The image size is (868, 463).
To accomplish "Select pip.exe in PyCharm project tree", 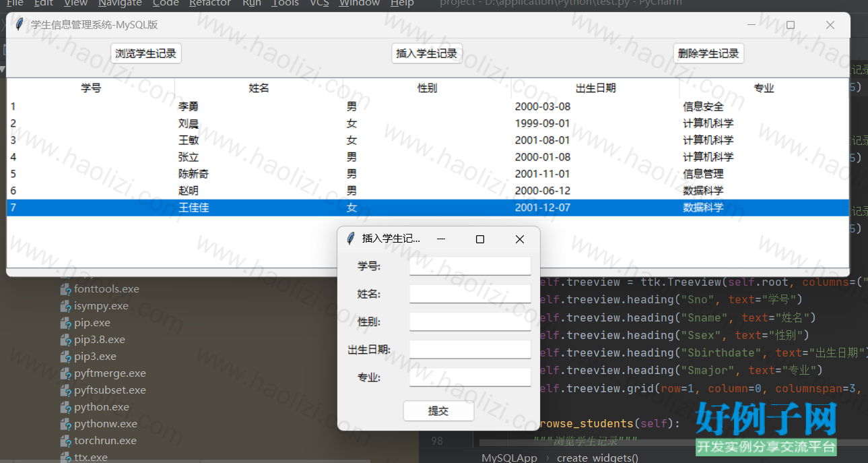I will [92, 322].
